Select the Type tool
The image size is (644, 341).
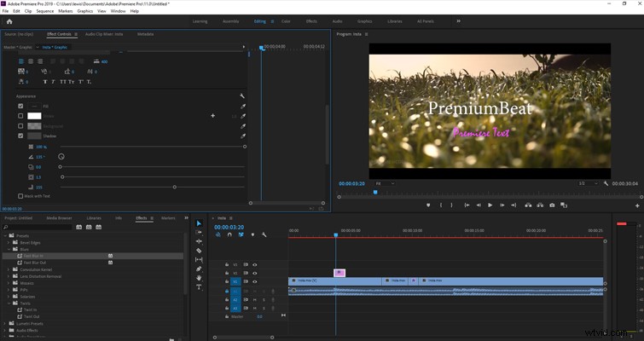tap(199, 286)
